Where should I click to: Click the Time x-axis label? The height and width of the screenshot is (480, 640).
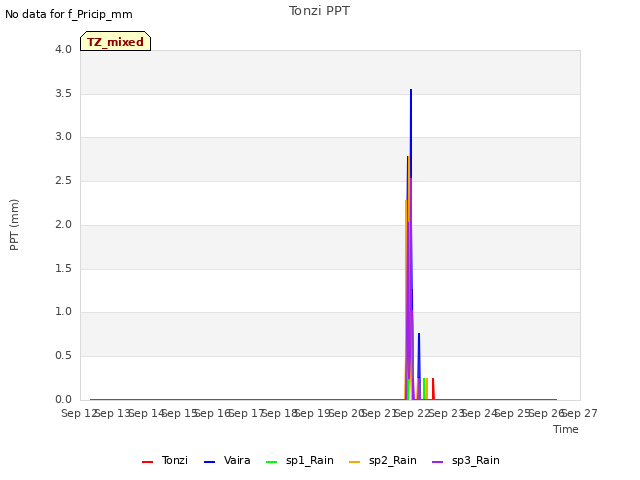566,429
